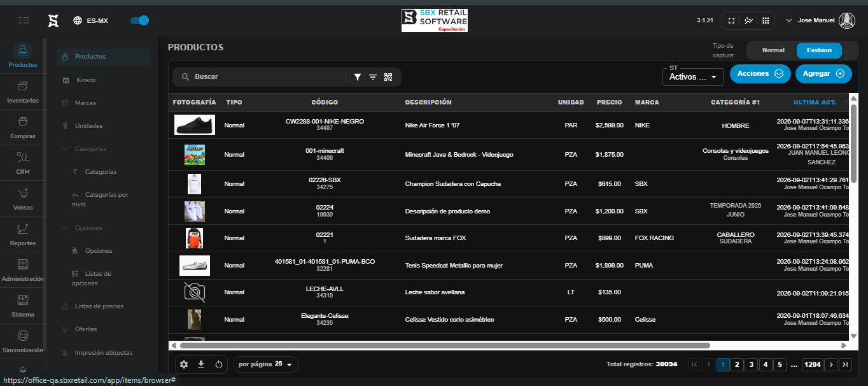Click the table settings gear icon
This screenshot has width=868, height=386.
pyautogui.click(x=184, y=364)
